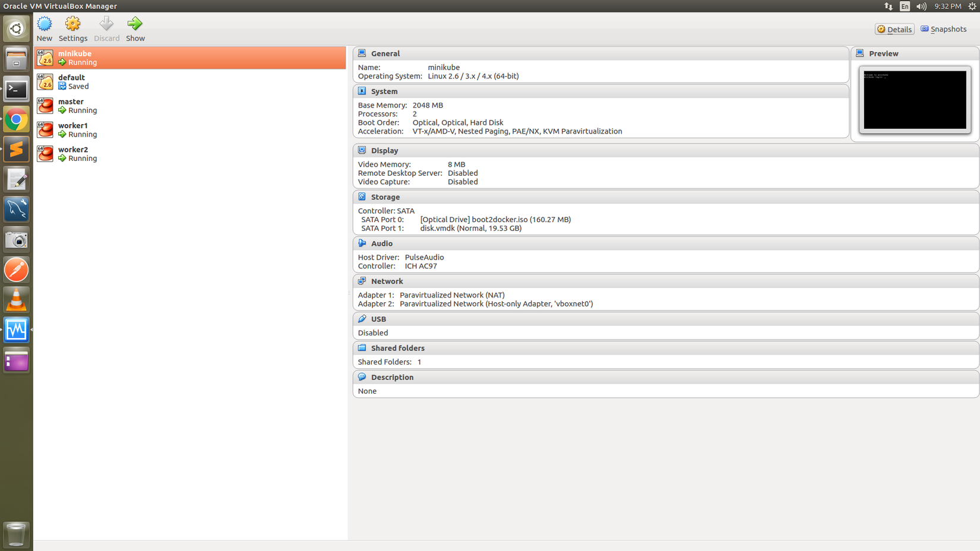Launch Google Chrome from the launcher
The height and width of the screenshot is (551, 980).
(x=16, y=119)
